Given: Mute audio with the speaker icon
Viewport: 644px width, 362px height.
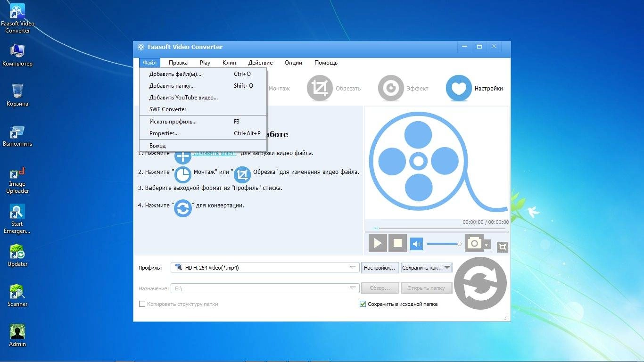Looking at the screenshot, I should [416, 244].
